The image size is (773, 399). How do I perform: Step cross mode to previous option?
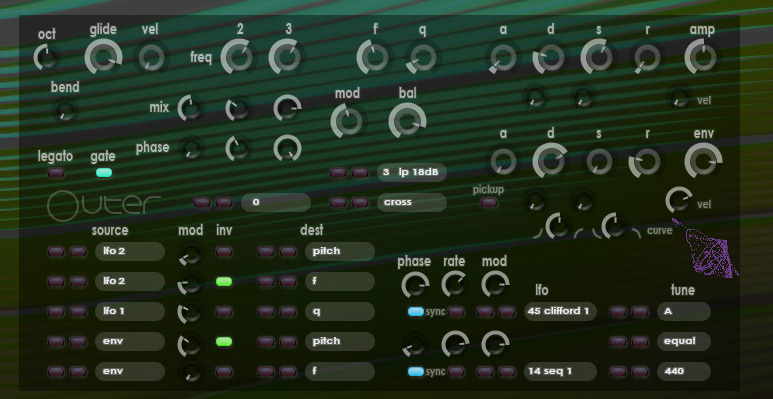[x=338, y=203]
